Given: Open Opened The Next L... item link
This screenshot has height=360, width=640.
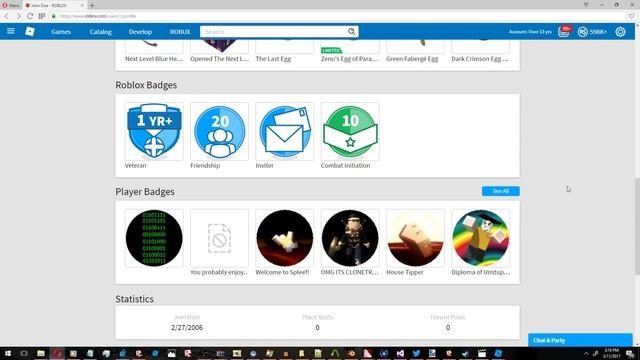Looking at the screenshot, I should pyautogui.click(x=219, y=59).
